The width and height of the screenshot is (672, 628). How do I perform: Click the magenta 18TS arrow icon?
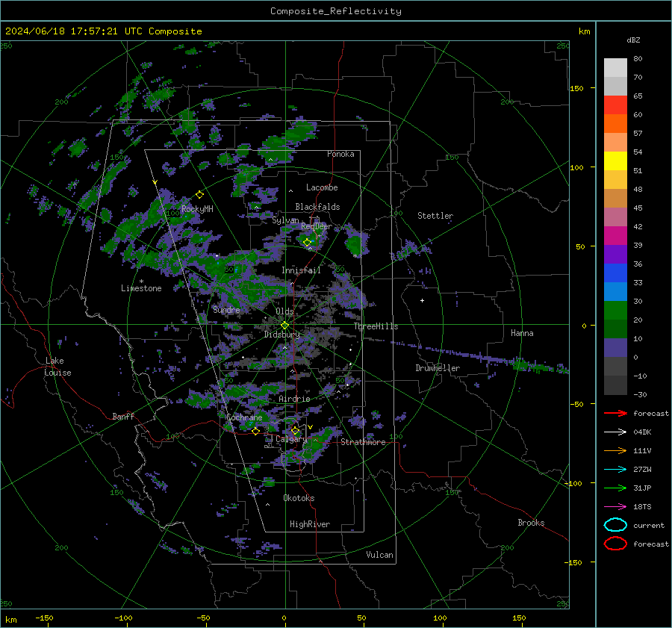[x=615, y=506]
